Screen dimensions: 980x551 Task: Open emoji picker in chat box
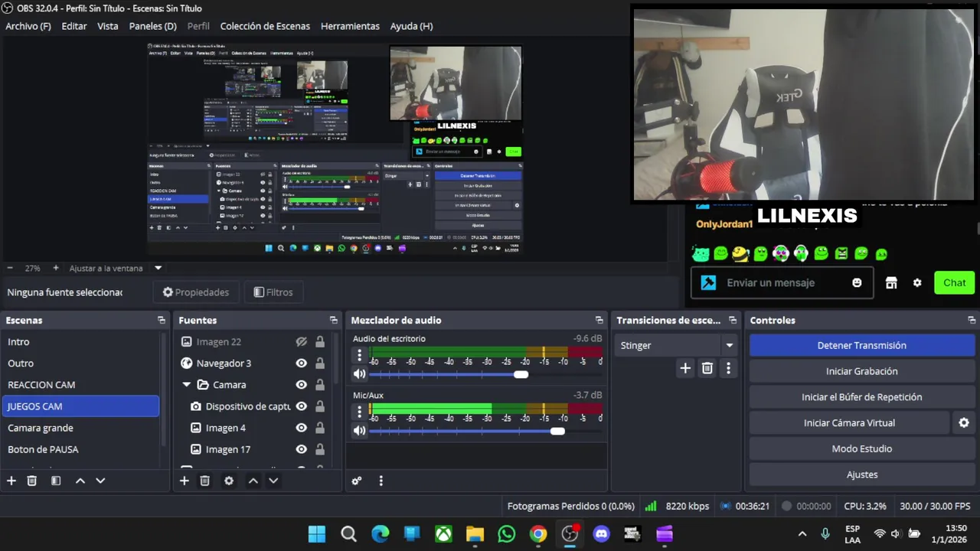tap(857, 282)
